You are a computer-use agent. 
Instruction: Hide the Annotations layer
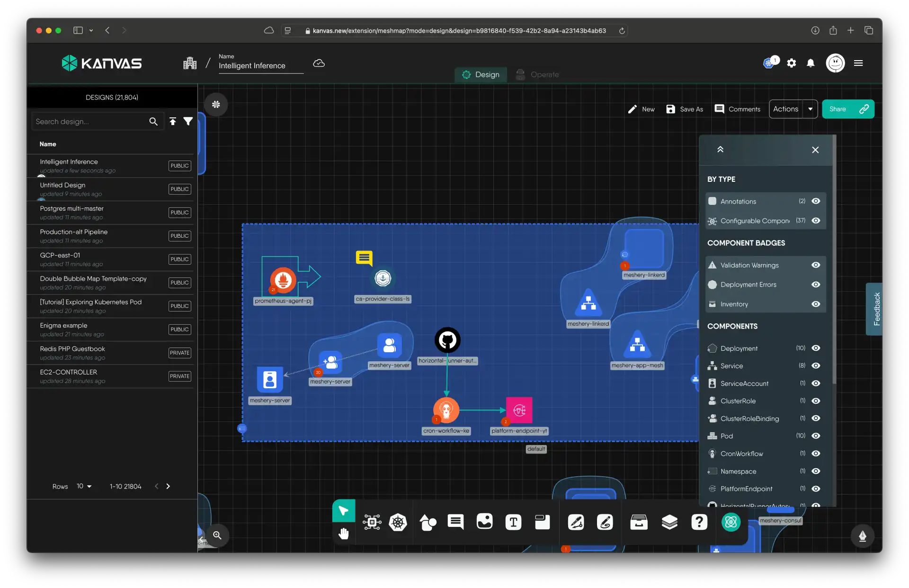coord(816,201)
